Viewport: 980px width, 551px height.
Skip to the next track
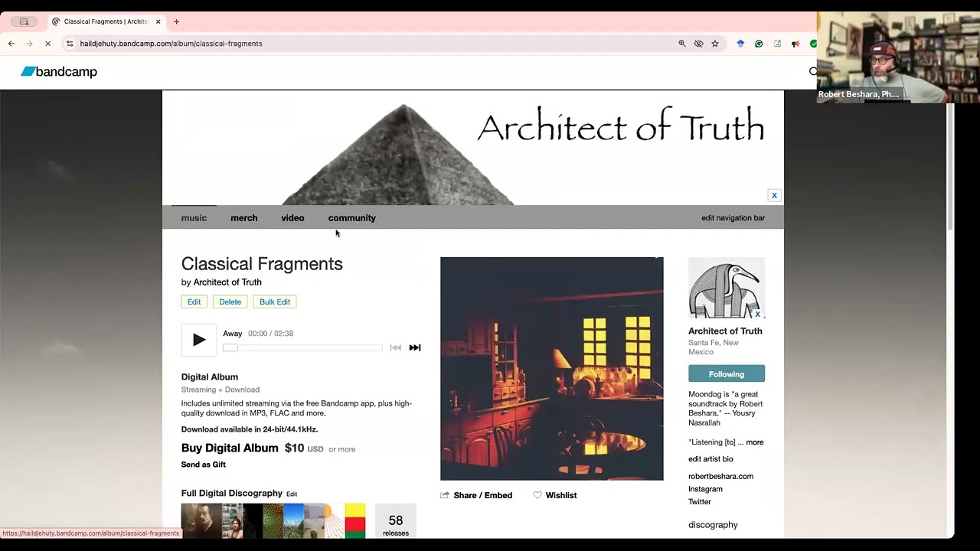tap(415, 347)
